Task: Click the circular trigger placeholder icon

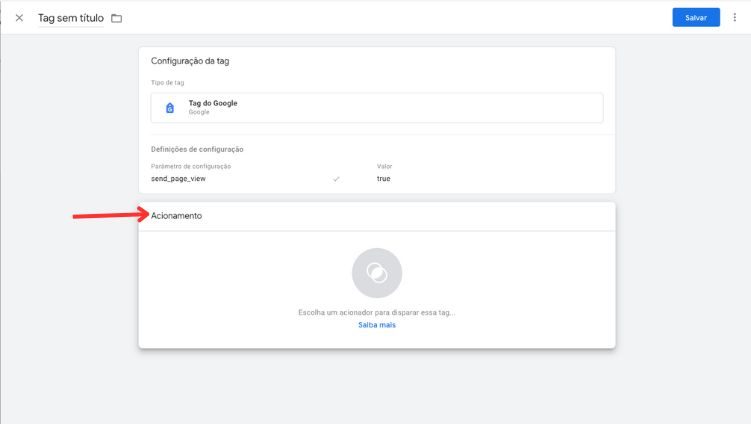Action: pyautogui.click(x=377, y=273)
